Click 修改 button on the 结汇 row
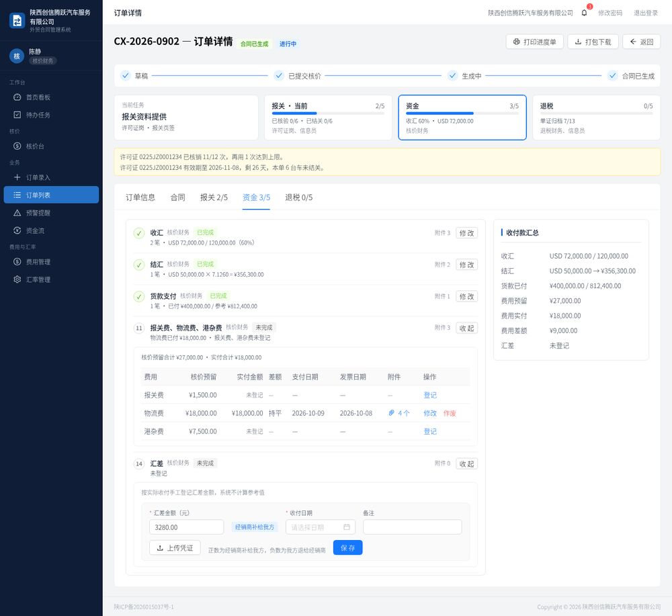Screen dimensions: 672x616 466,265
